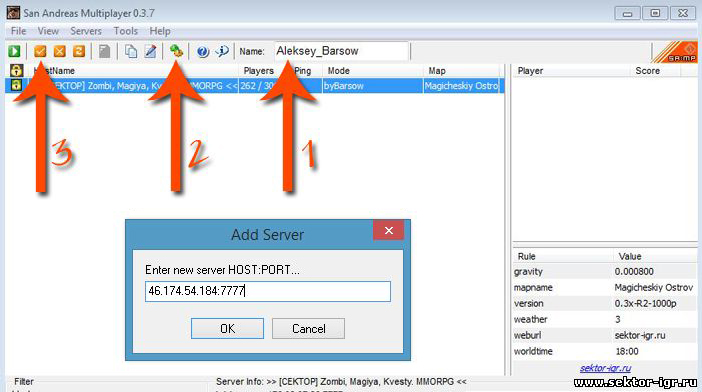Click the Filter label
This screenshot has width=702, height=392.
[24, 382]
